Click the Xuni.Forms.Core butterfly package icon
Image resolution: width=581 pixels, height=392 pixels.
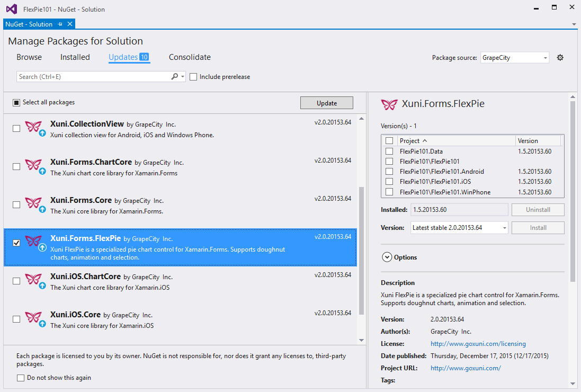(x=33, y=203)
